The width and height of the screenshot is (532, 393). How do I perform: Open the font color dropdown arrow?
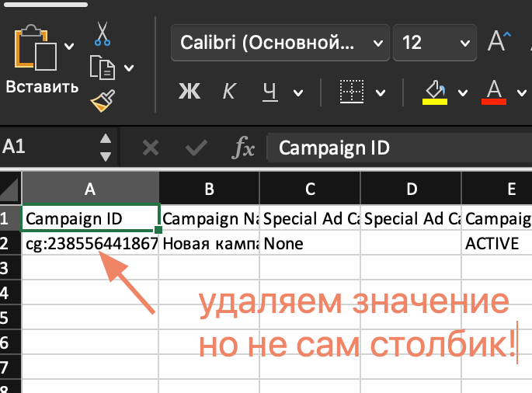pos(522,92)
